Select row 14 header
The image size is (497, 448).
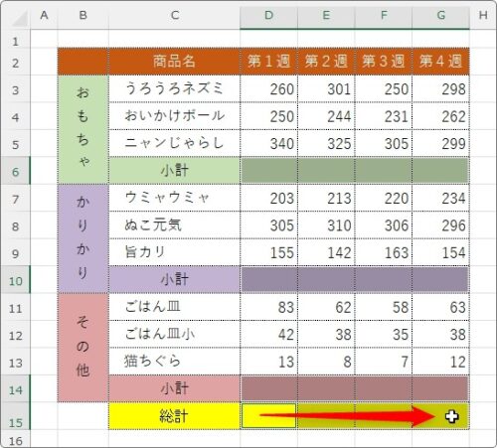[x=15, y=388]
